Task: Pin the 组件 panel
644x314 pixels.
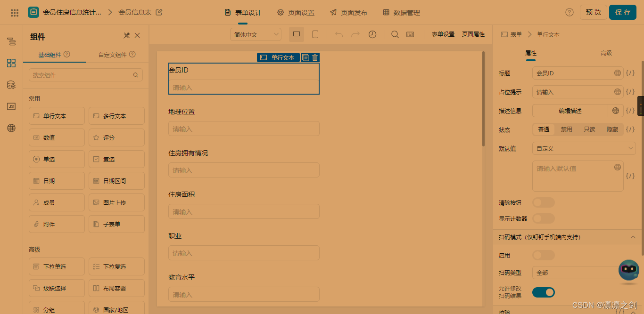Action: (127, 35)
